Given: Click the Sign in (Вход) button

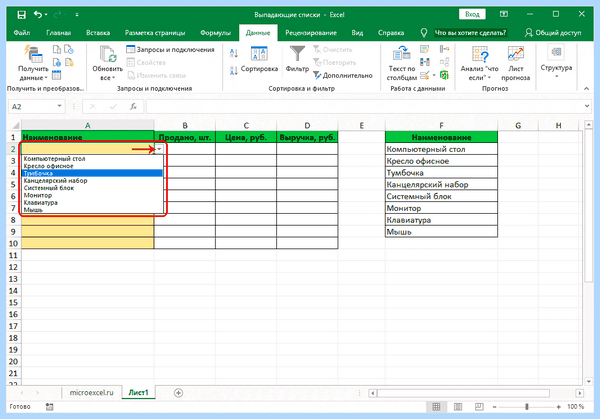Looking at the screenshot, I should click(472, 15).
